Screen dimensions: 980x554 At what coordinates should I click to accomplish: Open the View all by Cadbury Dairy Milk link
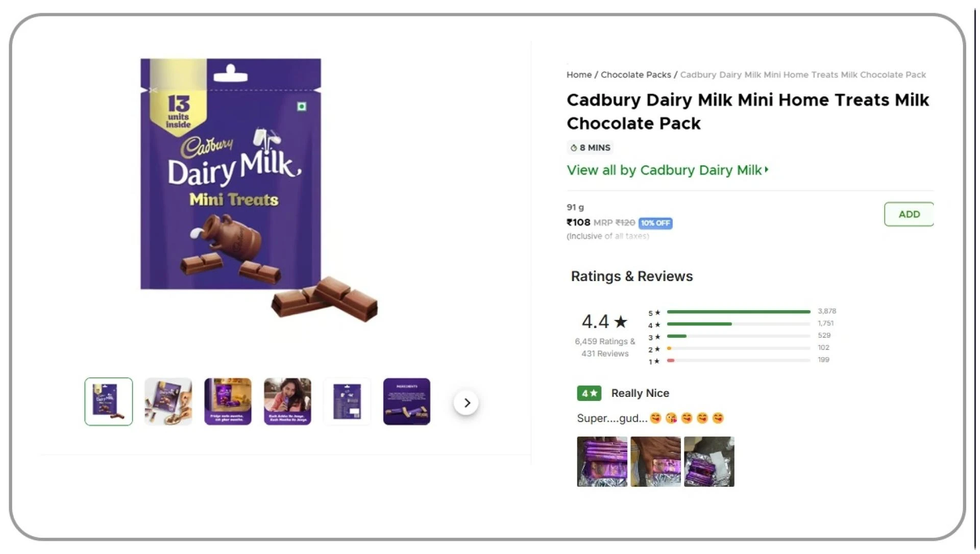click(663, 170)
